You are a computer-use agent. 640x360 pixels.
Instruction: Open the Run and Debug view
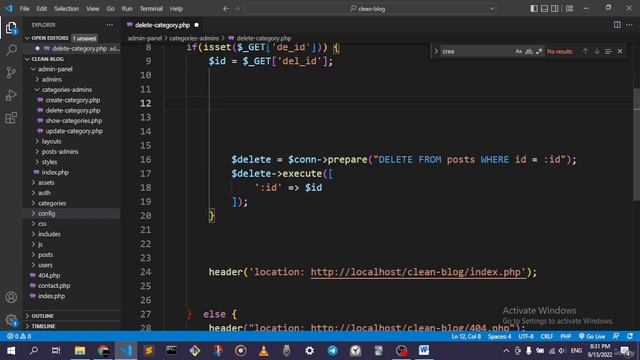coord(11,95)
